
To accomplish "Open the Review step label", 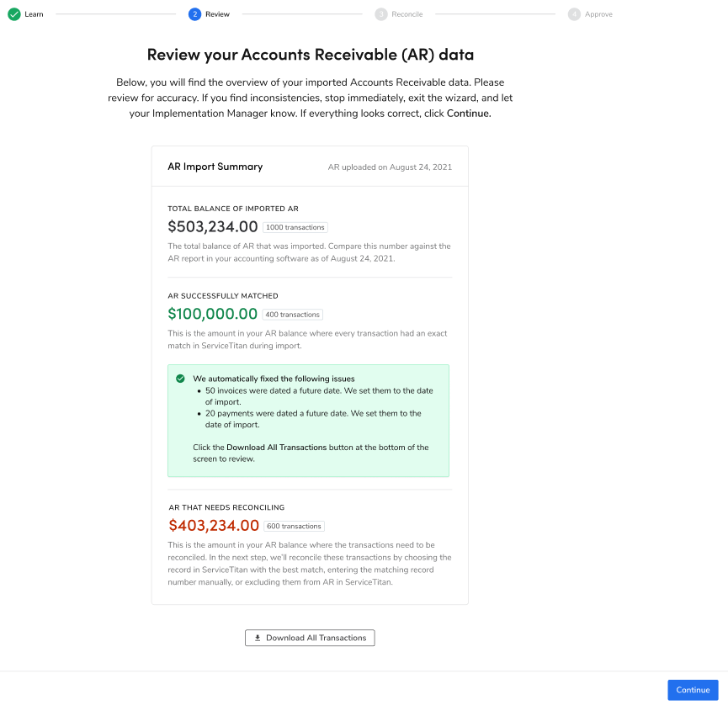I will coord(217,14).
